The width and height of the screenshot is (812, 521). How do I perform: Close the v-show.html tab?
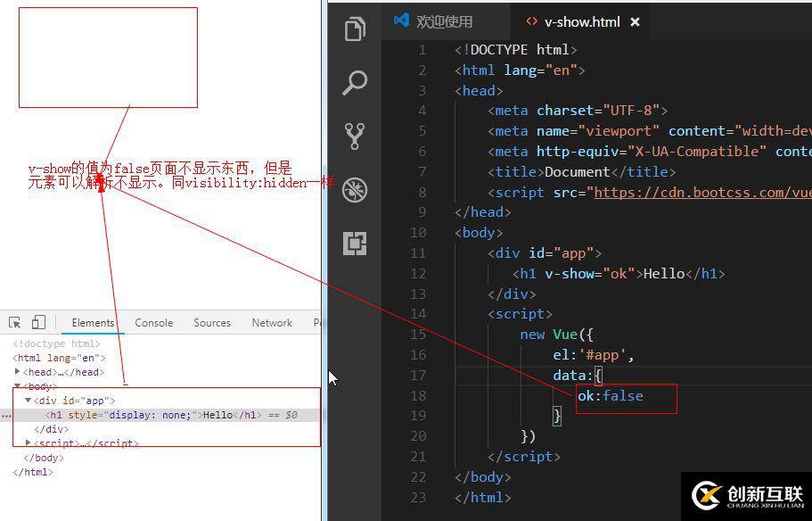635,21
